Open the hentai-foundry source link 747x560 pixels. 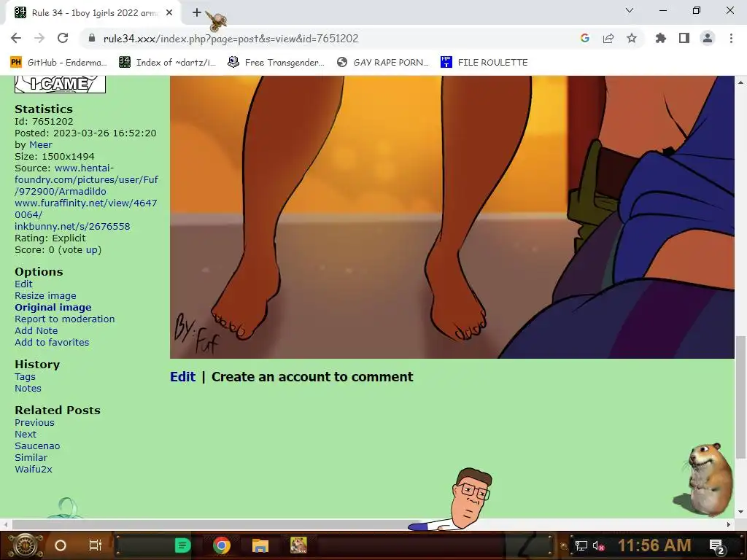coord(86,179)
